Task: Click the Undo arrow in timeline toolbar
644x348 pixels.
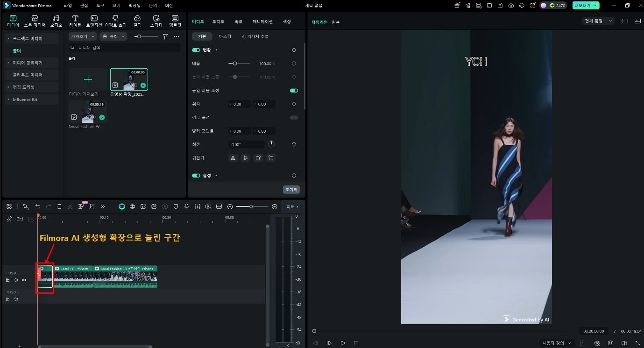Action: click(x=38, y=206)
